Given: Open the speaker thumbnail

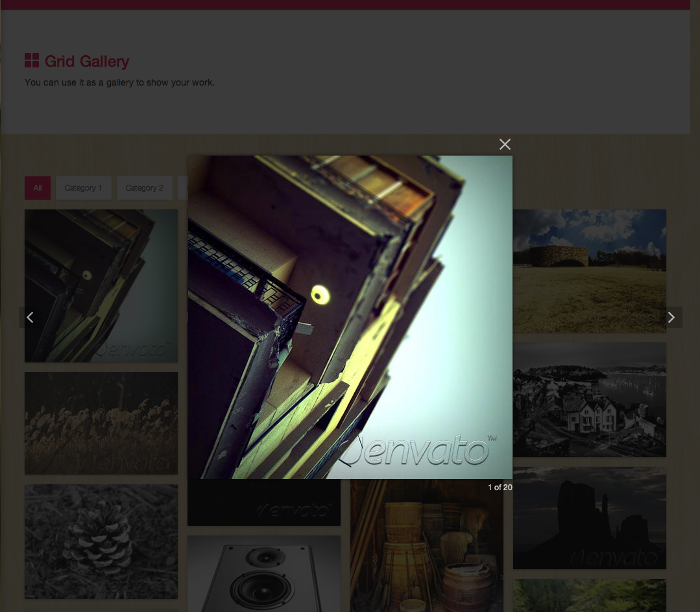Looking at the screenshot, I should (x=264, y=574).
